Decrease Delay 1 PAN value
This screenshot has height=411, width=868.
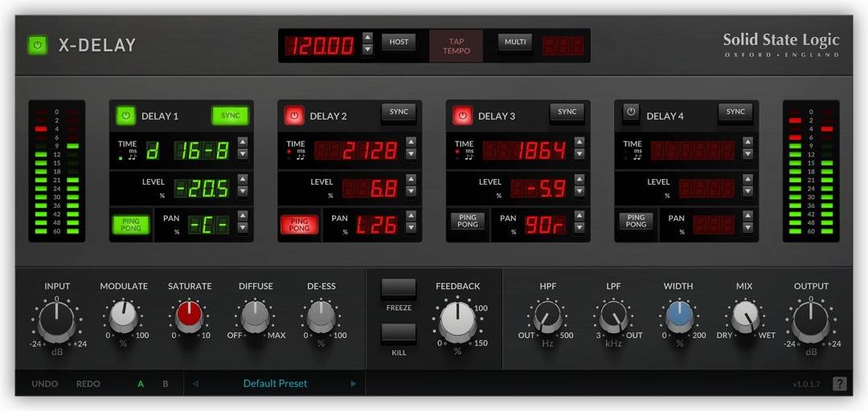tap(243, 227)
